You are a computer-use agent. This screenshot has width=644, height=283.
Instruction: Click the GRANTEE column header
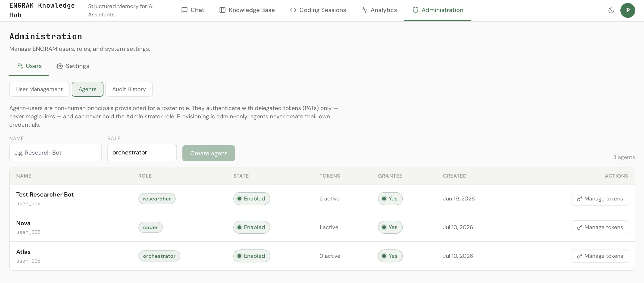click(x=390, y=176)
